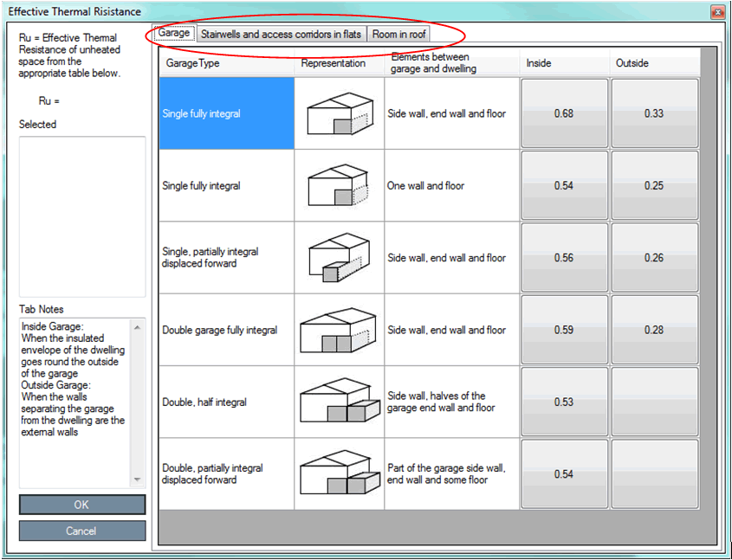Screen dimensions: 732x560
Task: Select the Outside value 0.25
Action: tap(654, 185)
